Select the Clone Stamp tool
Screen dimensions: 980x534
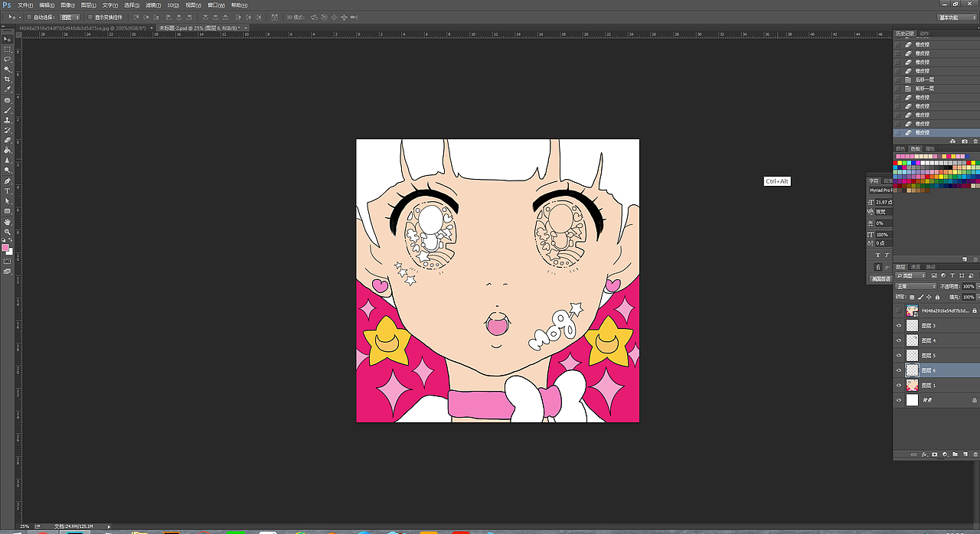pos(8,120)
